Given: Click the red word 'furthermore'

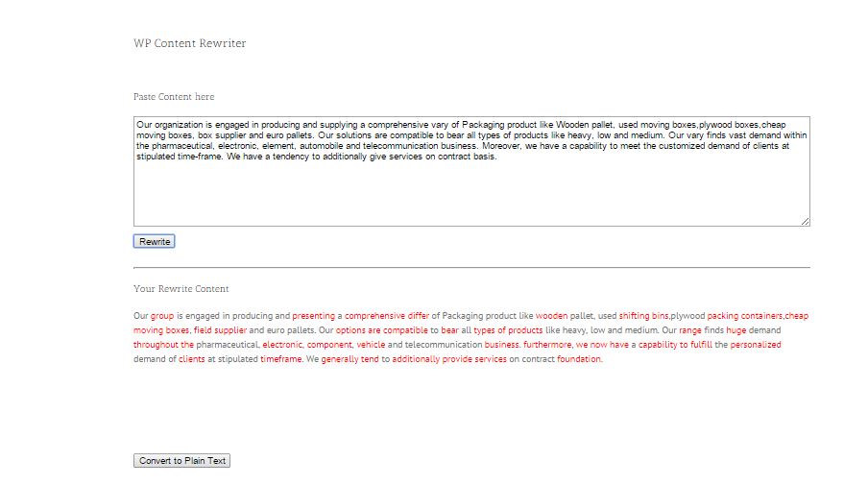Looking at the screenshot, I should [x=547, y=345].
